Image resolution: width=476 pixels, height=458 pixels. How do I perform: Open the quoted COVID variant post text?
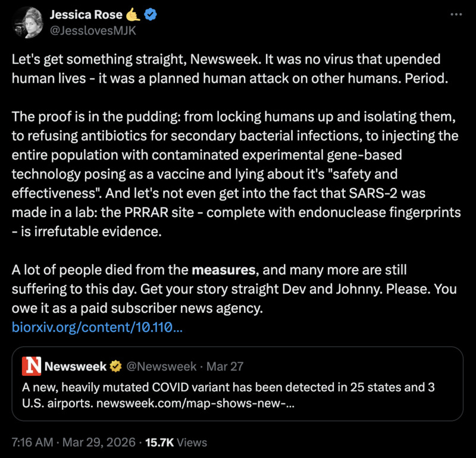pos(226,388)
